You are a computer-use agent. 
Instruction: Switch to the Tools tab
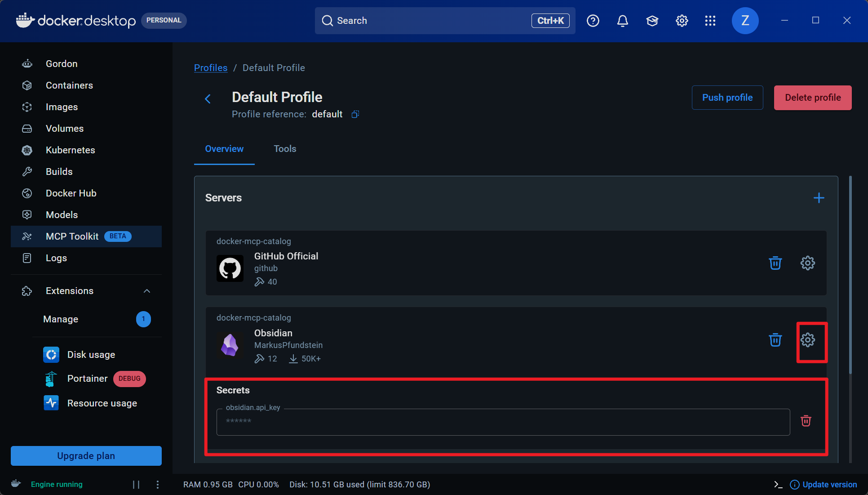tap(285, 149)
